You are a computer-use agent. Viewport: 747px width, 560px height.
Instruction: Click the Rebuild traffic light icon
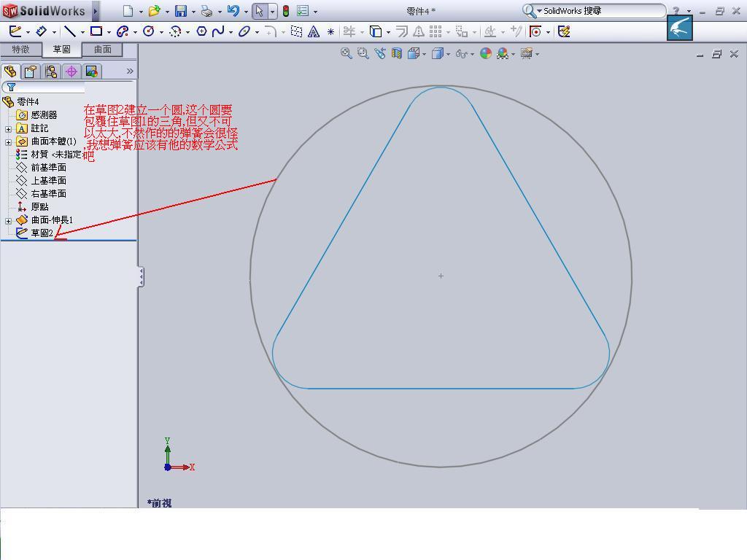pyautogui.click(x=286, y=11)
